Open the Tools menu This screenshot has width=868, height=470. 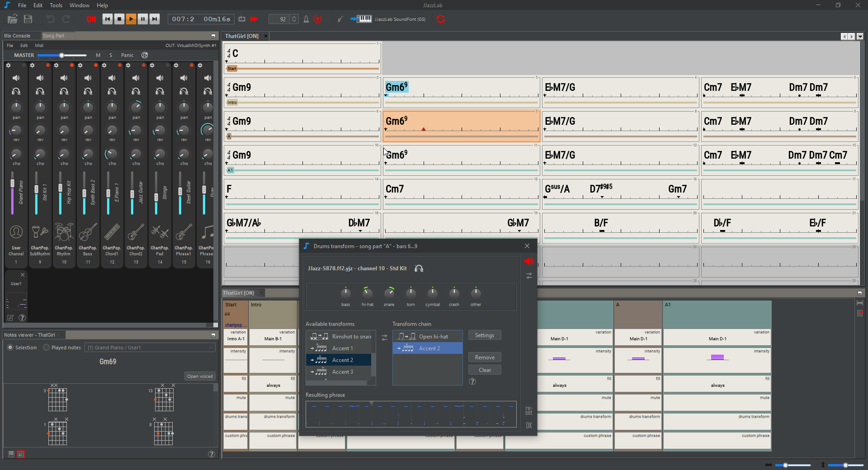(56, 5)
